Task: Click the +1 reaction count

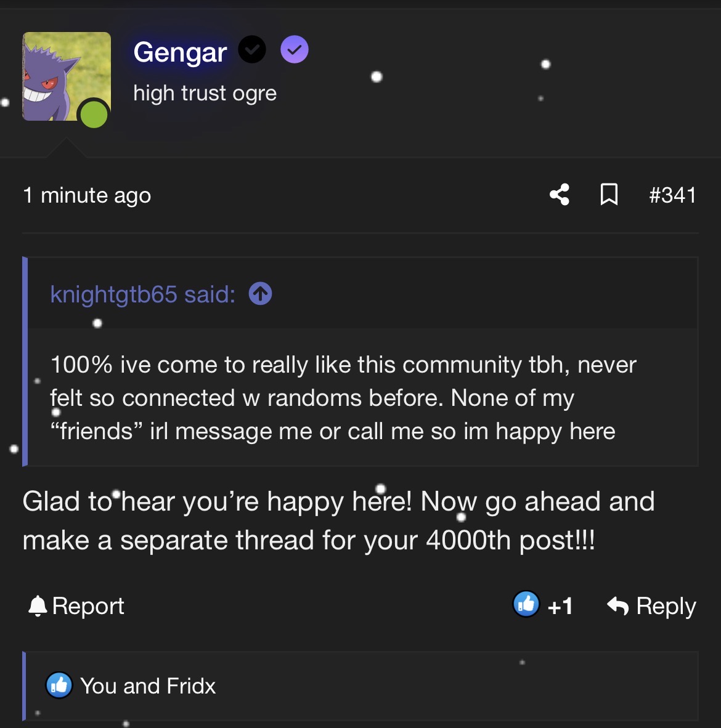Action: pos(560,607)
